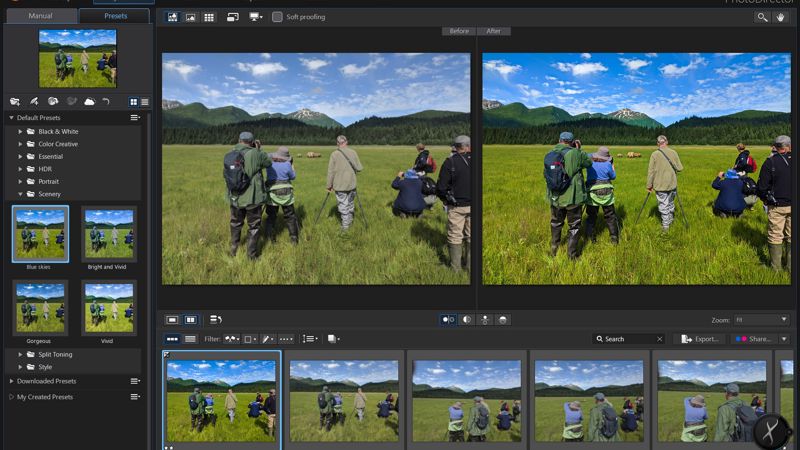
Task: Switch to the grid browser view icon
Action: click(x=209, y=17)
